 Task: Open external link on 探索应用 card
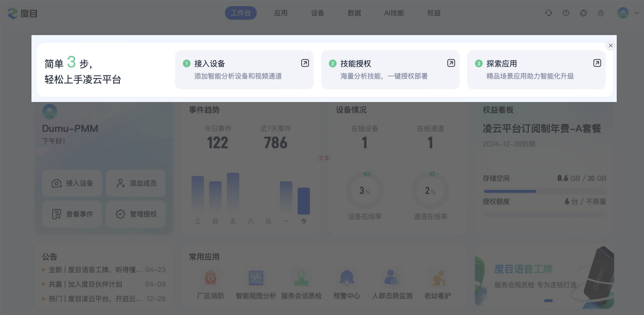(x=597, y=63)
